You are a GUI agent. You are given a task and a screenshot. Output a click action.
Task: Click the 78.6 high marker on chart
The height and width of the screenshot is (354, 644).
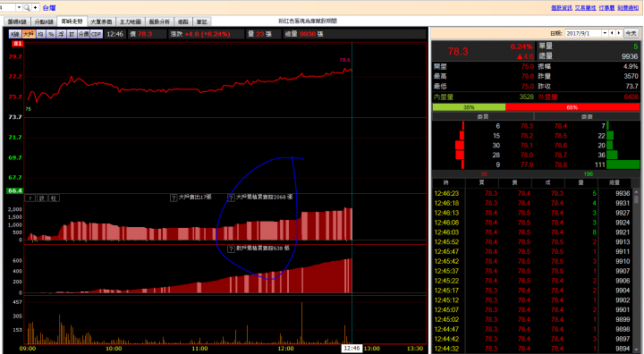pos(344,60)
